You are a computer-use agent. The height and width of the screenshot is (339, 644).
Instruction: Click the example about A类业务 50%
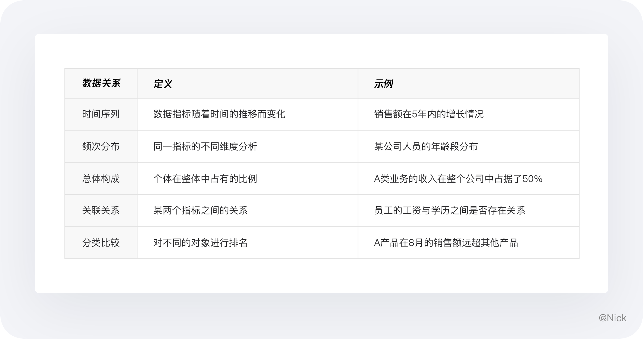458,179
